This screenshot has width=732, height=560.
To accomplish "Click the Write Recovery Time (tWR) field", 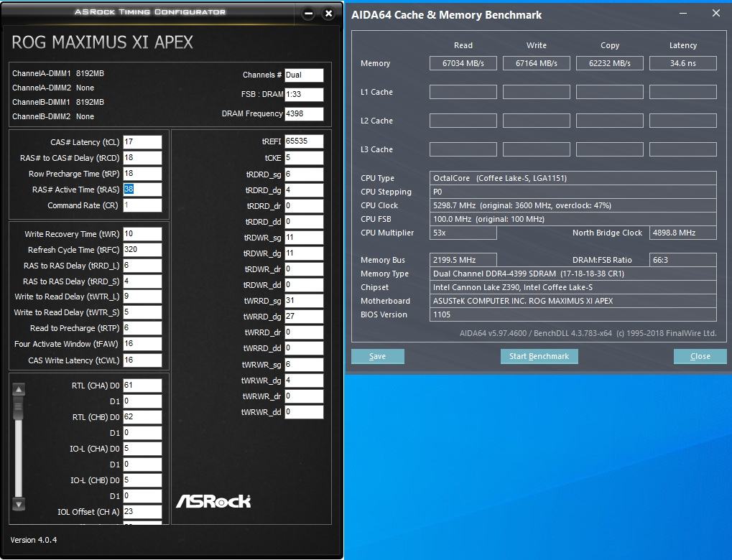I will tap(142, 234).
